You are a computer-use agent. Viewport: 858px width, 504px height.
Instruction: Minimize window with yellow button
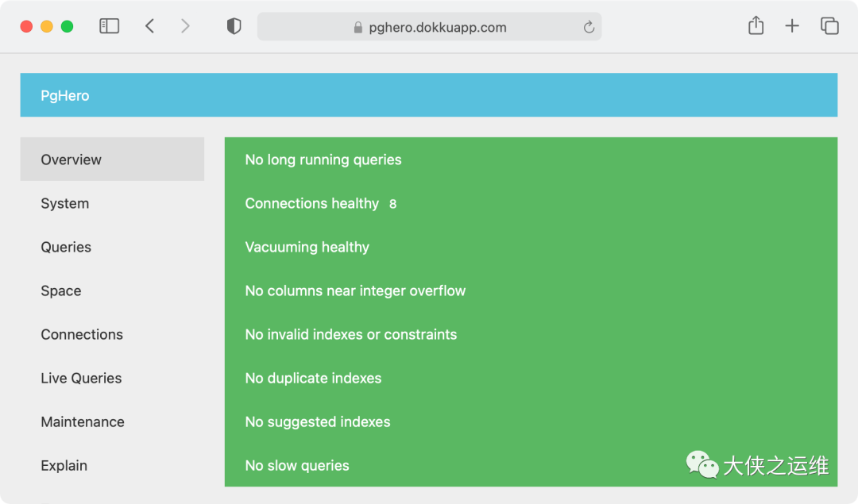tap(47, 26)
